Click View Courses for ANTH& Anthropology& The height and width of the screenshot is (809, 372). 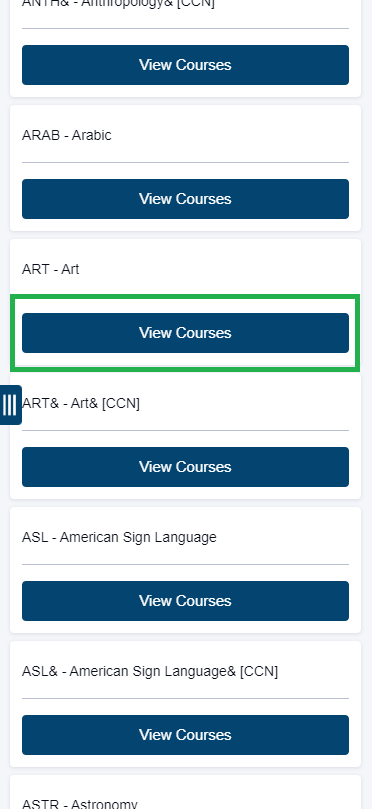click(185, 65)
